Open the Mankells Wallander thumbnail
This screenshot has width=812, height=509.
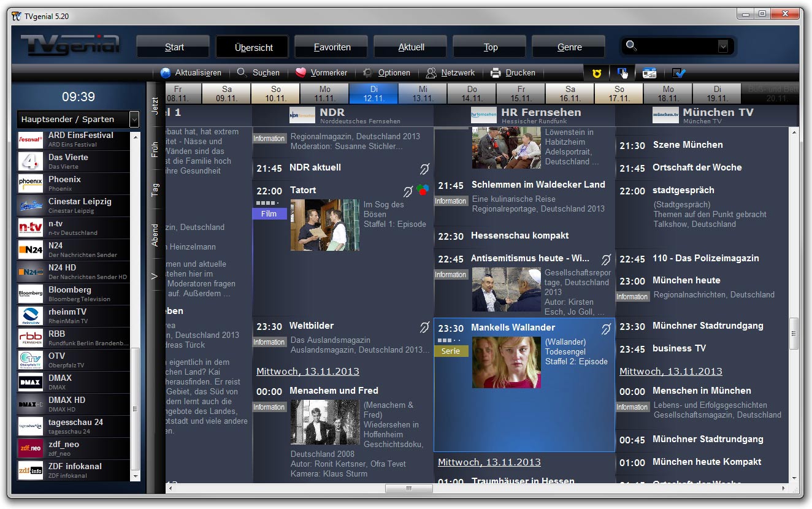pyautogui.click(x=507, y=362)
